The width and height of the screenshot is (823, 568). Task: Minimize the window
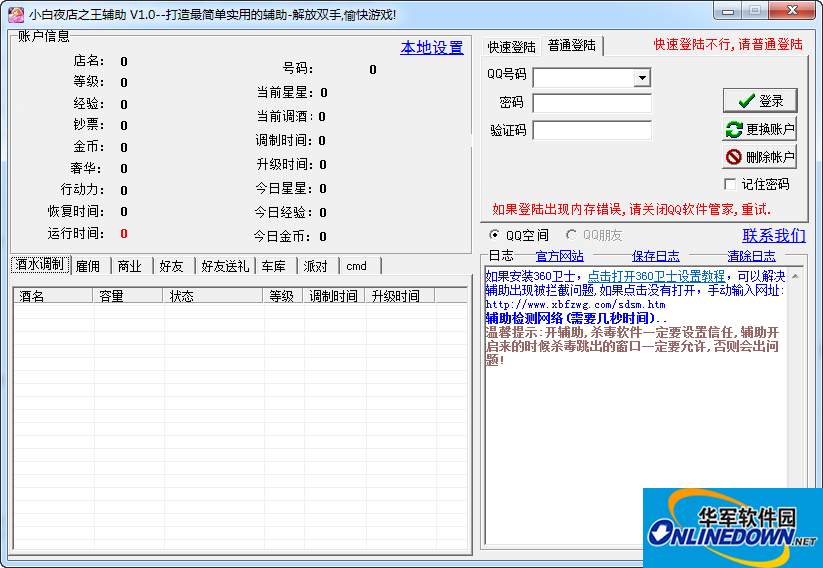pos(727,10)
